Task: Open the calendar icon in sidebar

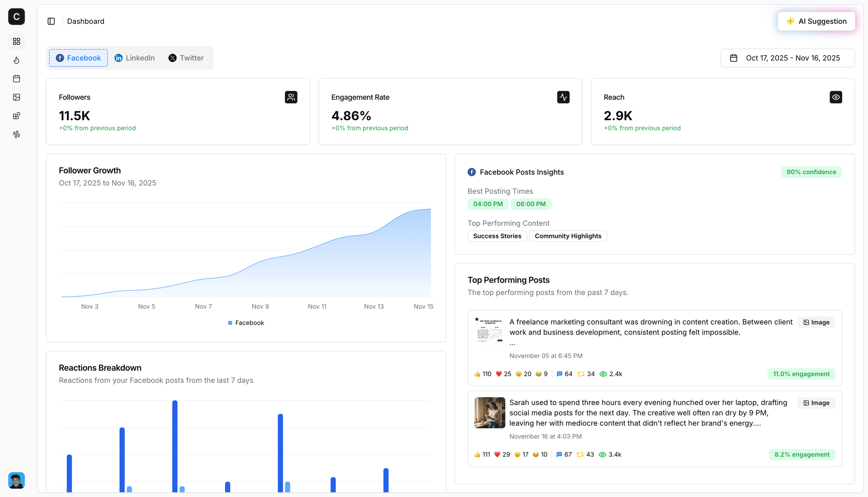Action: coord(16,78)
